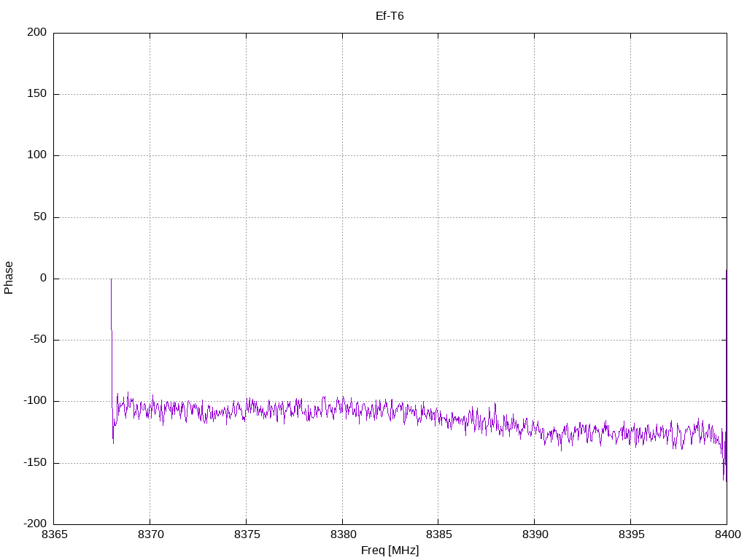Click the y-axis tick label 50
The image size is (747, 560).
(x=40, y=217)
